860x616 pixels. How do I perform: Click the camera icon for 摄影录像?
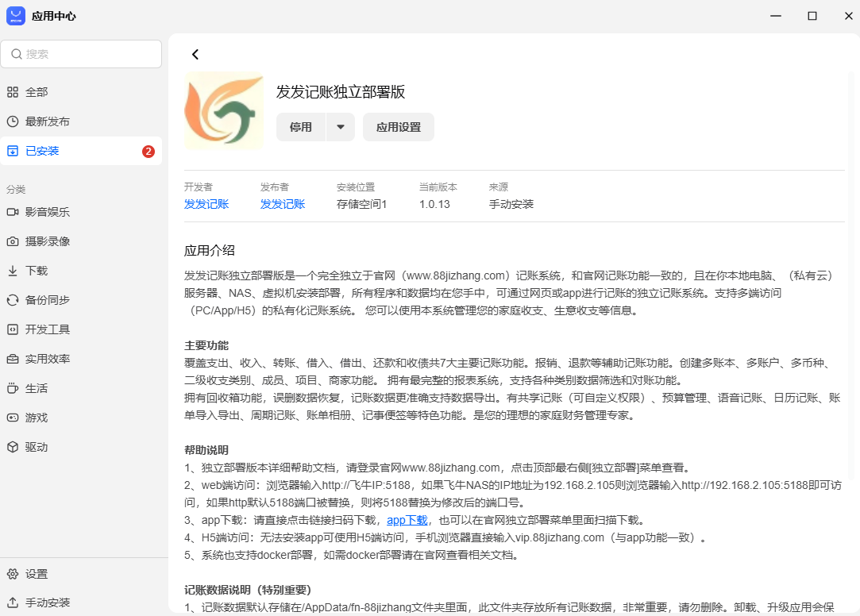point(13,241)
